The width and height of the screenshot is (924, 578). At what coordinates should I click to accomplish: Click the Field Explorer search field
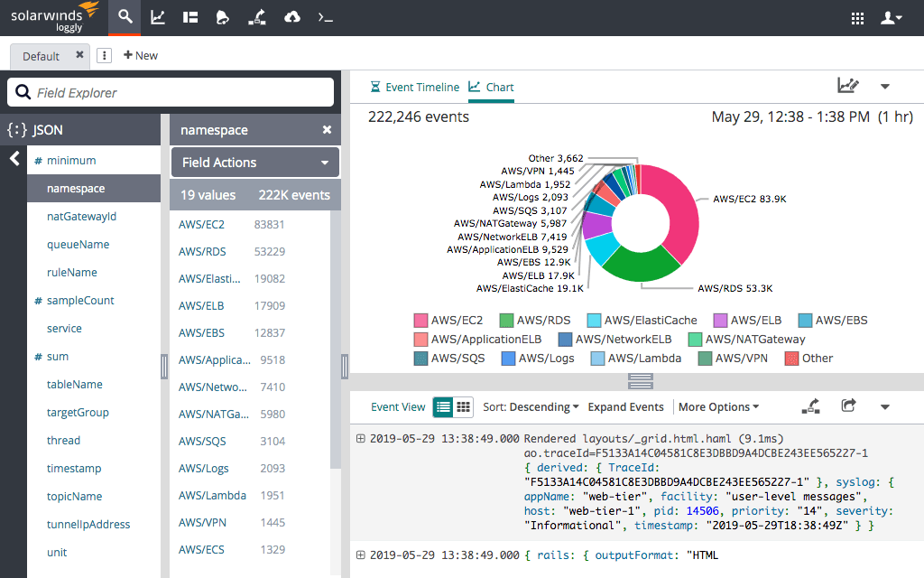point(171,92)
